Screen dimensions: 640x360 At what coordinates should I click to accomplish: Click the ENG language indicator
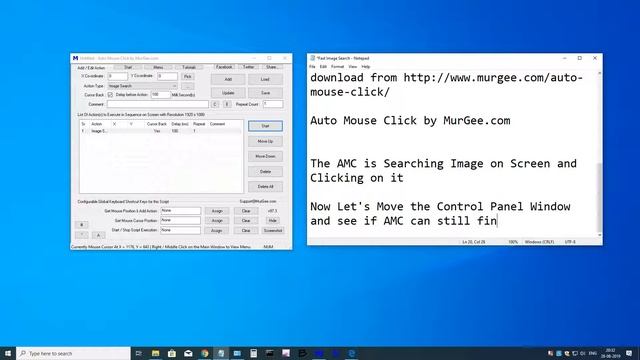pyautogui.click(x=593, y=353)
